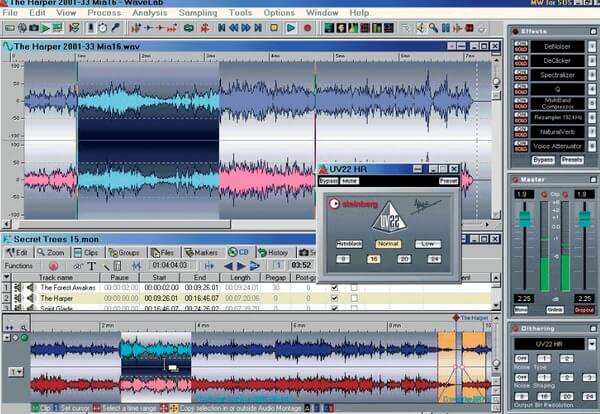The width and height of the screenshot is (600, 414).
Task: Click the Preset button in the UV22 HR window
Action: pyautogui.click(x=448, y=181)
